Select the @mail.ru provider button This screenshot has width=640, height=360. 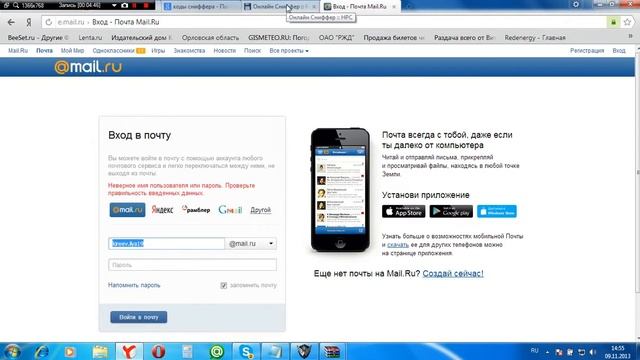pyautogui.click(x=127, y=210)
